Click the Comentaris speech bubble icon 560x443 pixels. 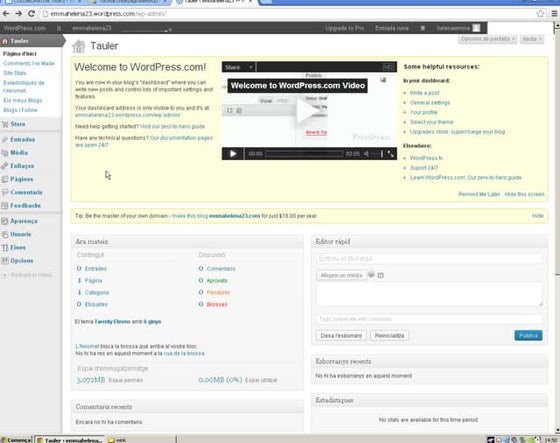coord(5,193)
